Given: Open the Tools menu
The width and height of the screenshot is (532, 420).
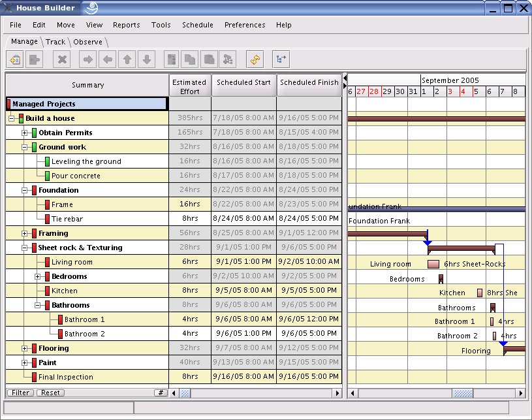Looking at the screenshot, I should pos(161,25).
